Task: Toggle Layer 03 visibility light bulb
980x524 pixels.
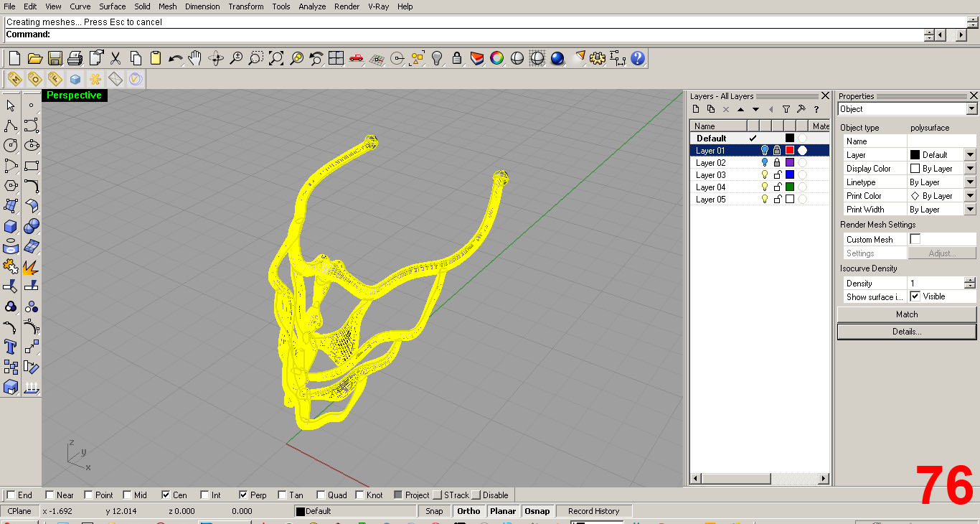Action: [765, 175]
